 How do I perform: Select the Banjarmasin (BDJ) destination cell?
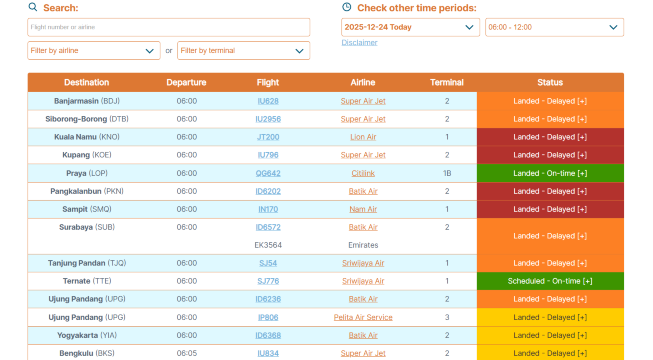coord(87,101)
